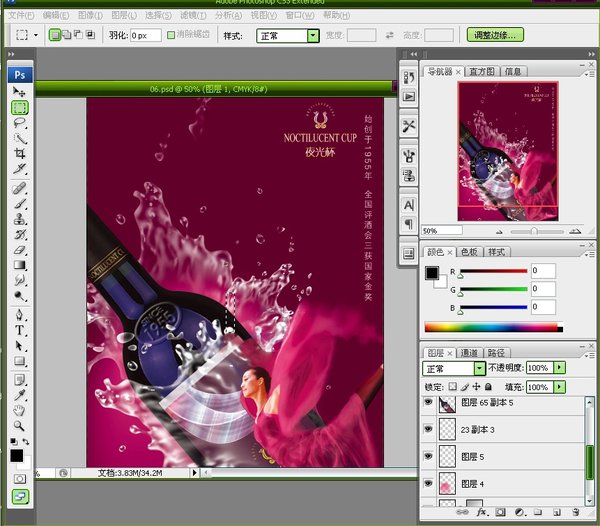
Task: Select the Gradient tool
Action: (19, 265)
